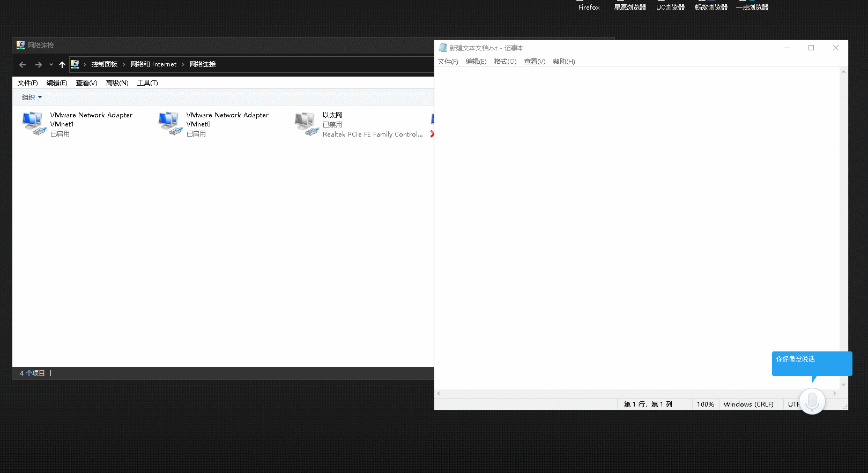This screenshot has width=868, height=473.
Task: Open the 组织 dropdown
Action: (x=32, y=97)
